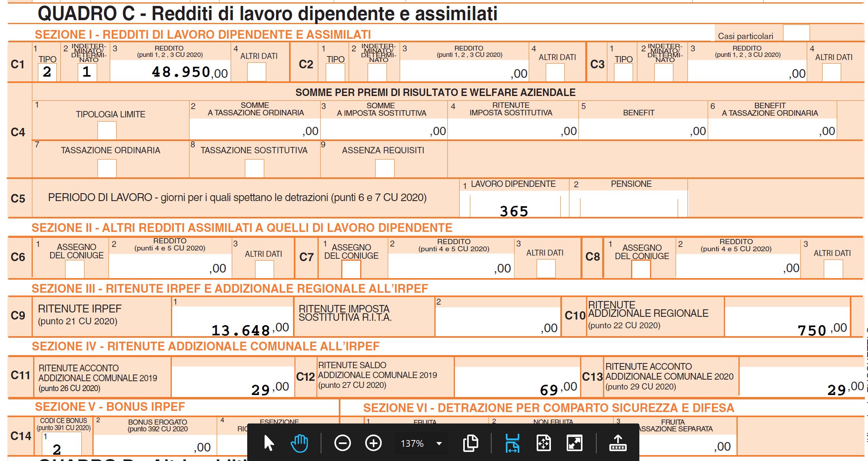Click the SEZIONE IV heading text
This screenshot has width=868, height=461.
(205, 346)
